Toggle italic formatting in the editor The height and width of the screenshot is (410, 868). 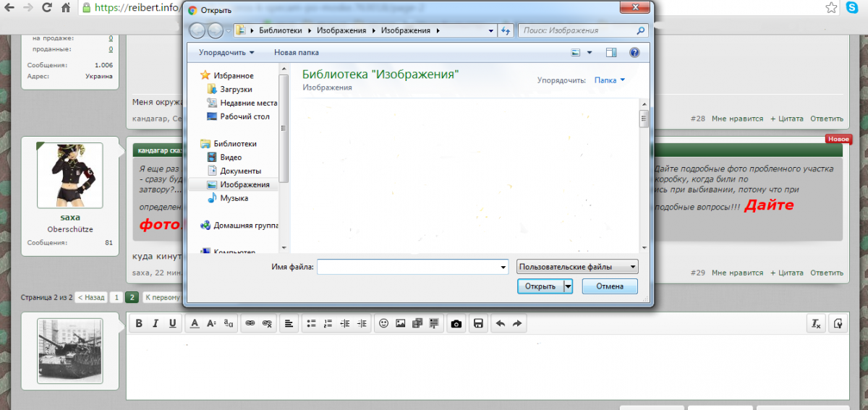pos(155,324)
